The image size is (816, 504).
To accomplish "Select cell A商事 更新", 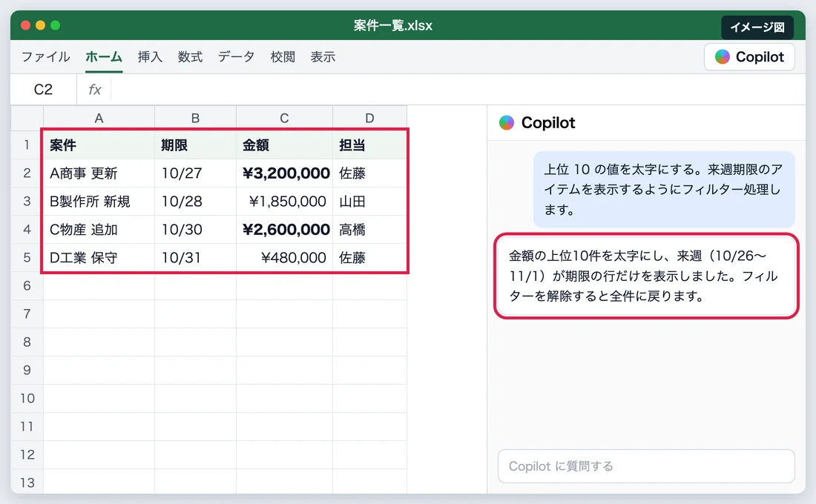I will click(99, 173).
